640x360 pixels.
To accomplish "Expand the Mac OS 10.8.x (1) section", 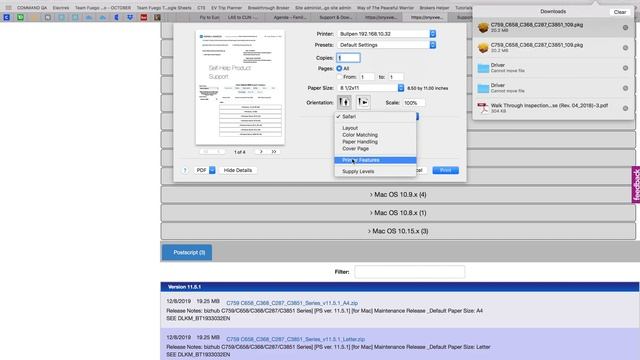I will pos(398,213).
